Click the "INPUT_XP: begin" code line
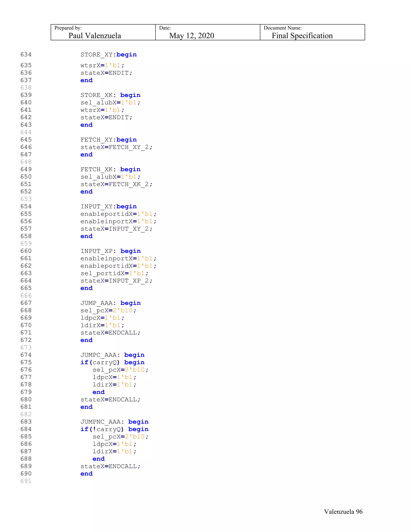 point(111,251)
